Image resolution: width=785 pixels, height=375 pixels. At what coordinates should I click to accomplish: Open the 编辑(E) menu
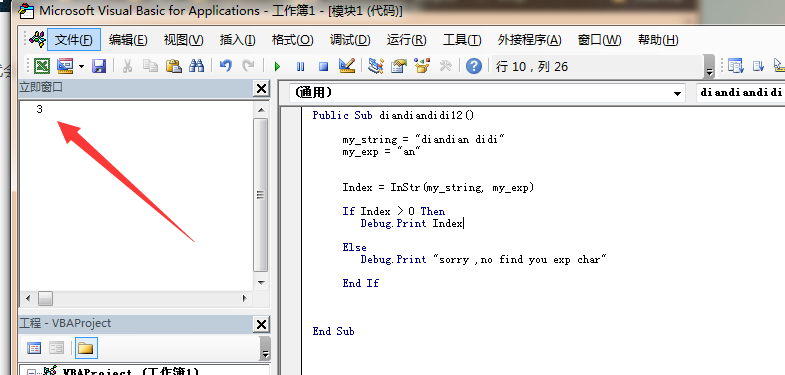128,40
